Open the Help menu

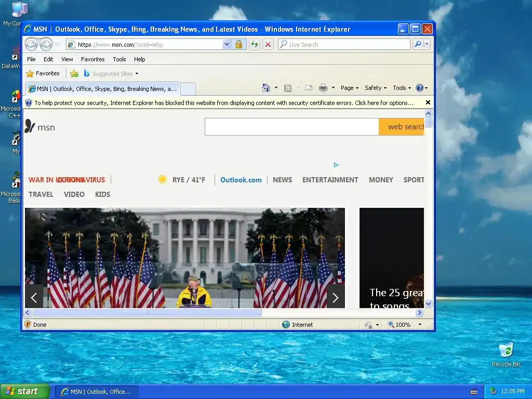click(x=139, y=59)
